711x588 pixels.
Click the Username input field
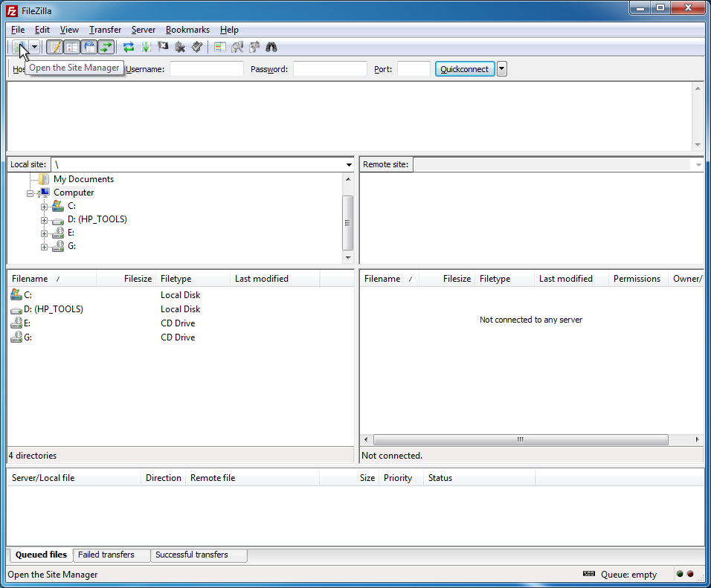[x=206, y=69]
